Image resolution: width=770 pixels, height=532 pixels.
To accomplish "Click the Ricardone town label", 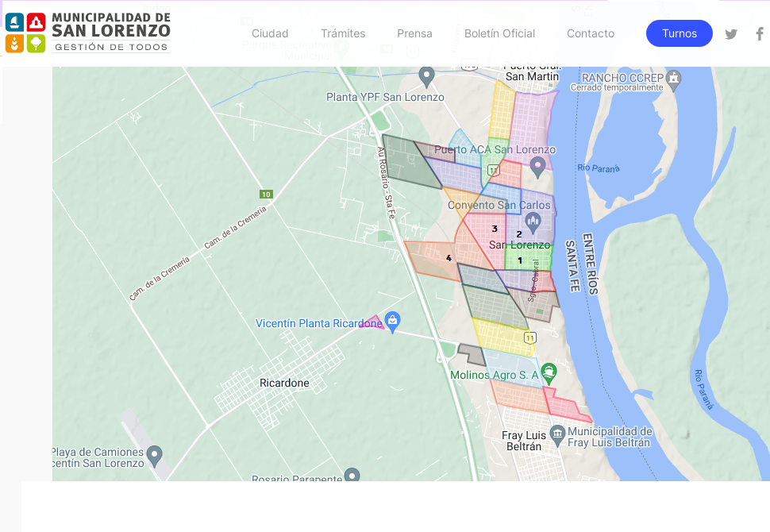I will [x=284, y=384].
